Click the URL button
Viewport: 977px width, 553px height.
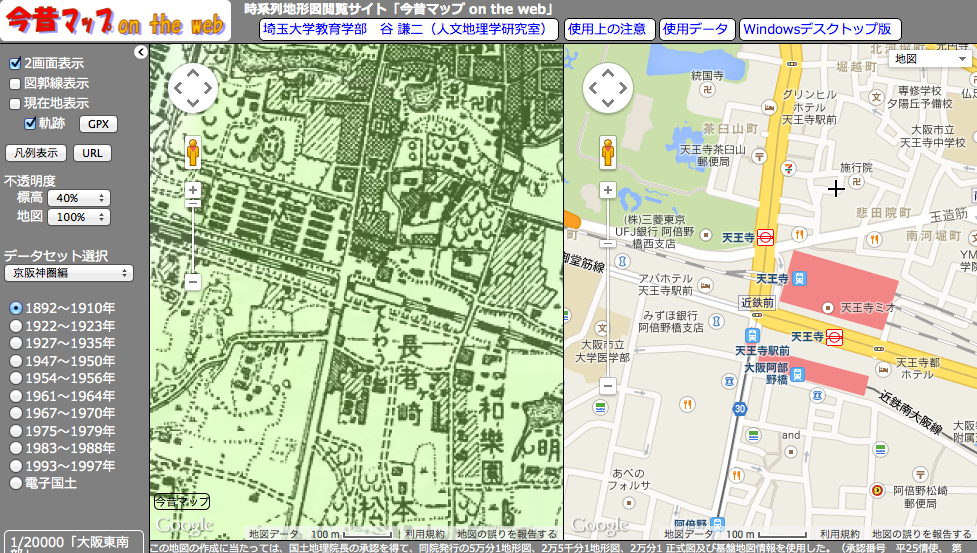pos(92,153)
